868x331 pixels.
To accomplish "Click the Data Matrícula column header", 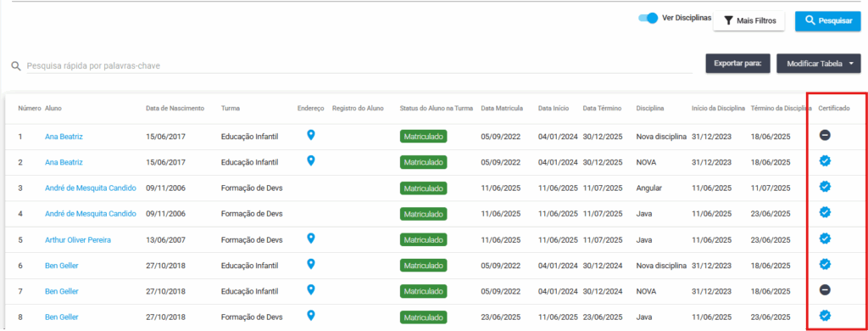I will [x=502, y=108].
